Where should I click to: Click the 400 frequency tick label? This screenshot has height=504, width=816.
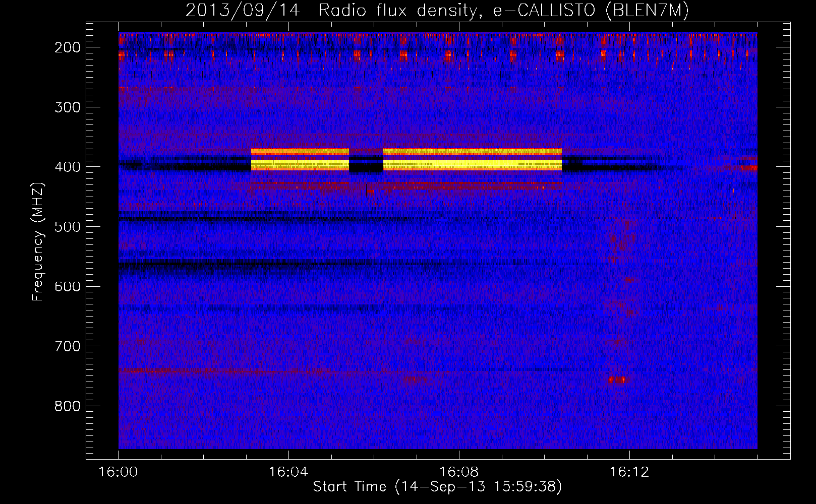(67, 167)
